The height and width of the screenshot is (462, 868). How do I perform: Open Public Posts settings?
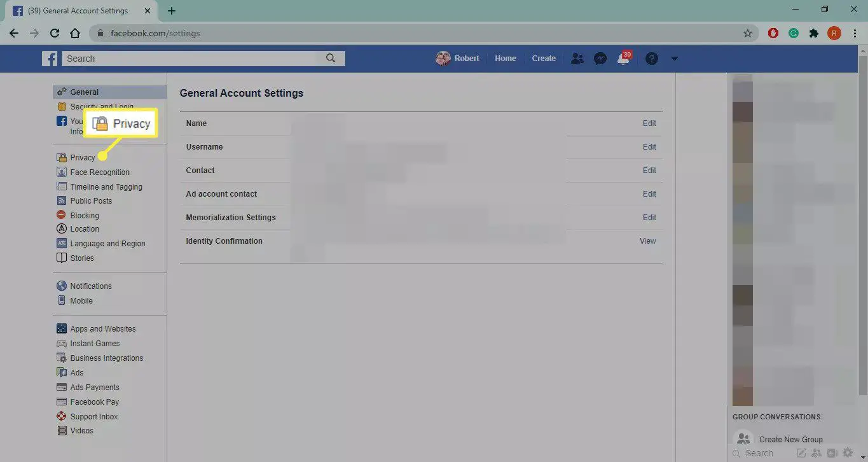(x=91, y=201)
